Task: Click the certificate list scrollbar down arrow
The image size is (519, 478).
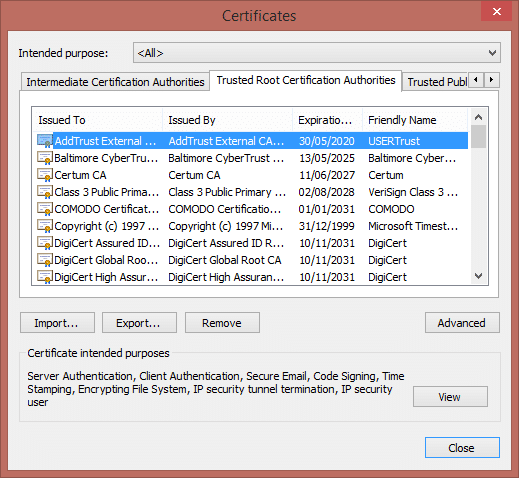Action: click(479, 276)
